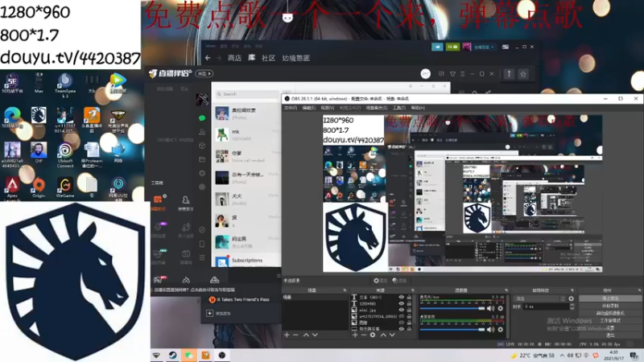Toggle lock on 1280*960 source

(409, 304)
